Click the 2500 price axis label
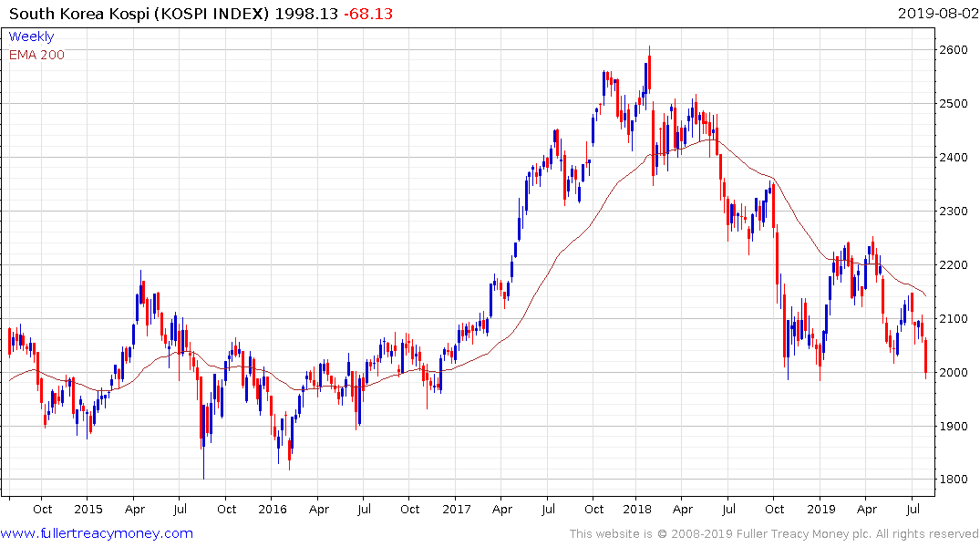 click(x=954, y=104)
